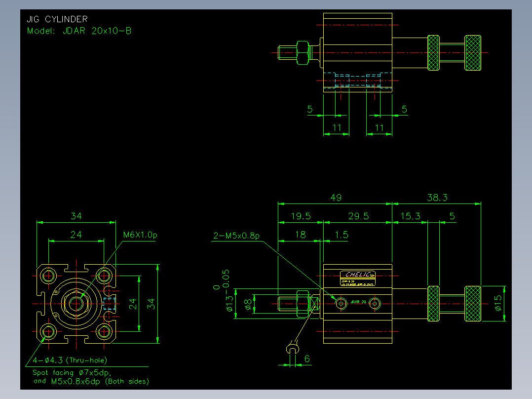532x399 pixels.
Task: Click the "Model: JDAR 20x10-B" label
Action: coord(79,31)
